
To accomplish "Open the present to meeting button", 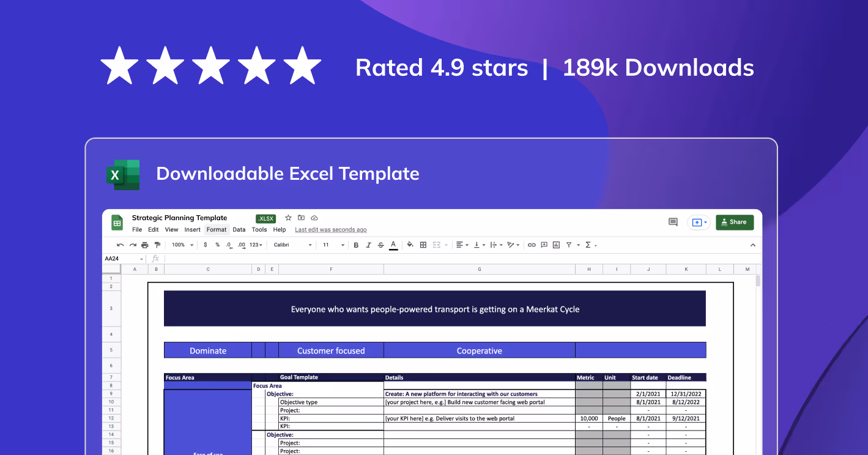I will [x=699, y=222].
